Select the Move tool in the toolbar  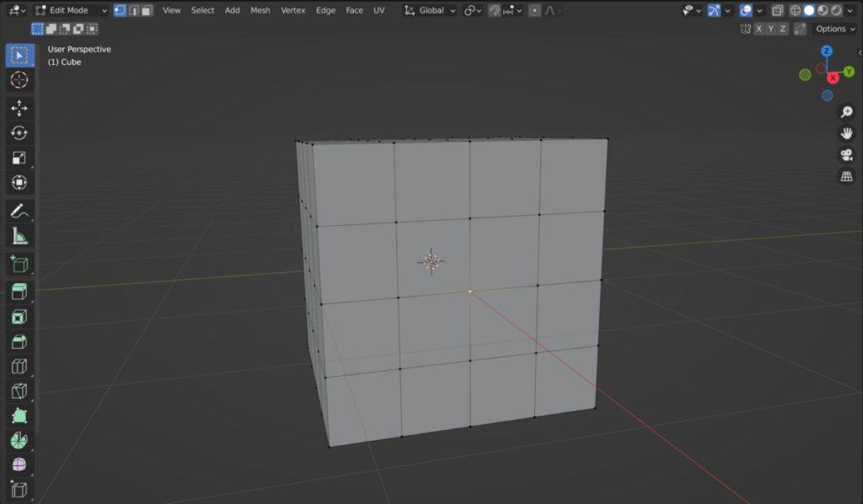click(x=19, y=108)
